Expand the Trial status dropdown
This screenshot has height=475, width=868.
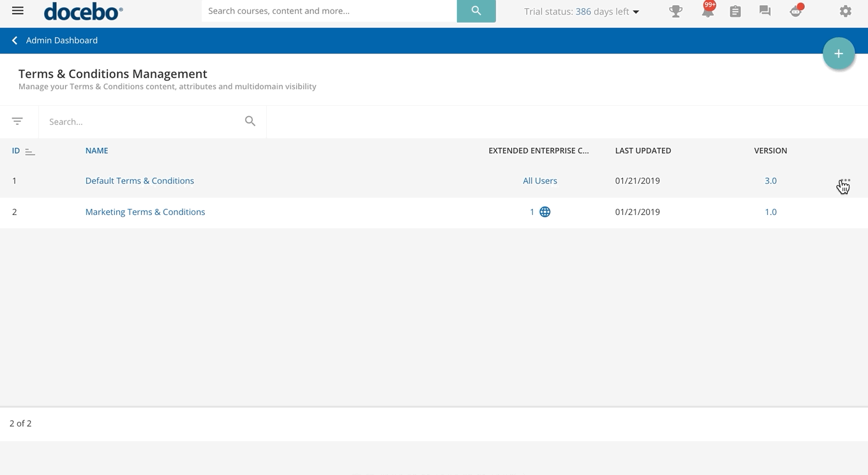636,11
